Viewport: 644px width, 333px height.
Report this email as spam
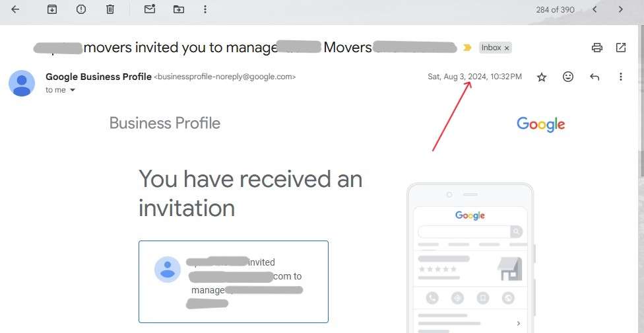click(x=81, y=9)
